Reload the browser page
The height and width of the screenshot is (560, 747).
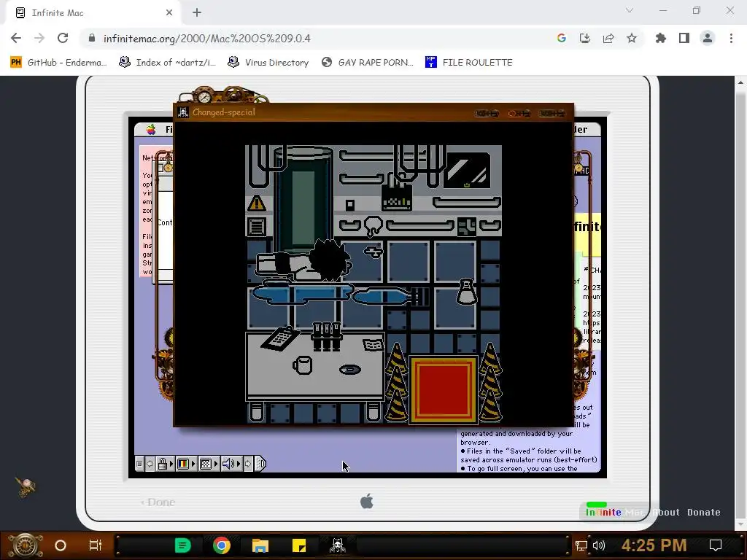[x=63, y=38]
